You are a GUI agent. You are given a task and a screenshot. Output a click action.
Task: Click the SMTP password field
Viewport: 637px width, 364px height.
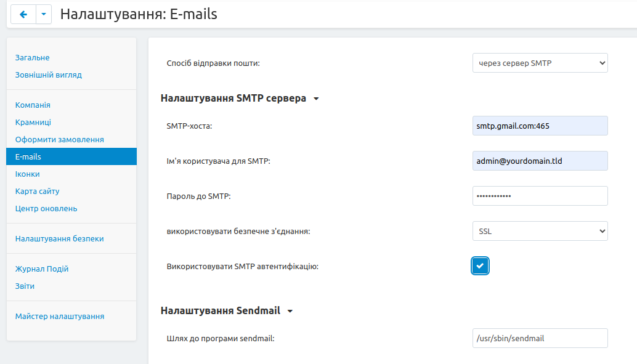coord(540,196)
